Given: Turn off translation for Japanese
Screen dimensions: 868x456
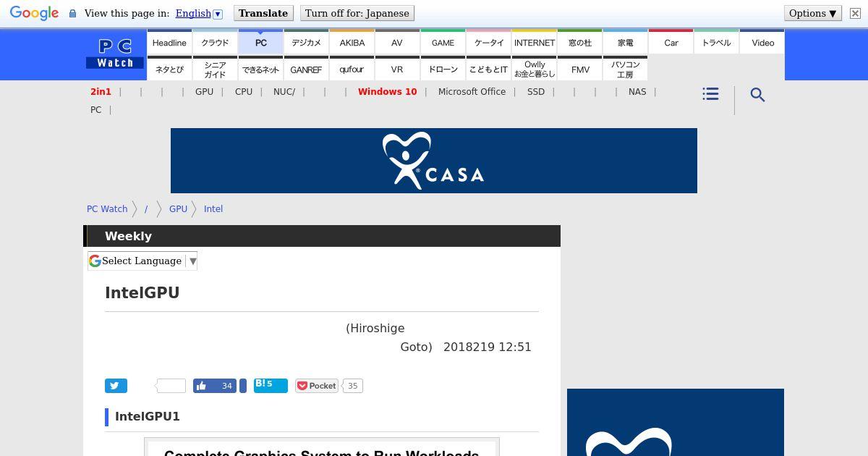Looking at the screenshot, I should 357,13.
